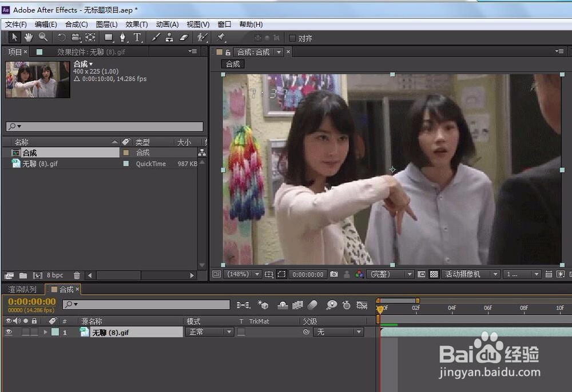572x392 pixels.
Task: Switch to 效果控件: 无聊 (8).gif tab
Action: [91, 52]
